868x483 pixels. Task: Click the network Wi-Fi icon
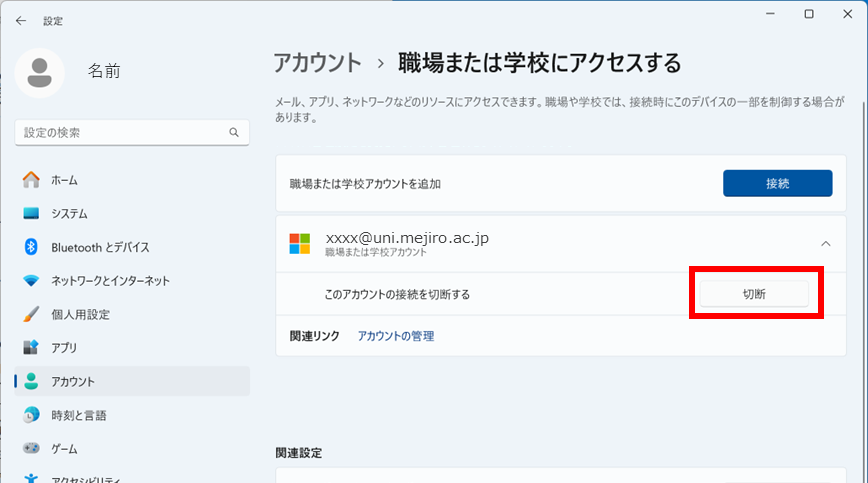pyautogui.click(x=31, y=281)
